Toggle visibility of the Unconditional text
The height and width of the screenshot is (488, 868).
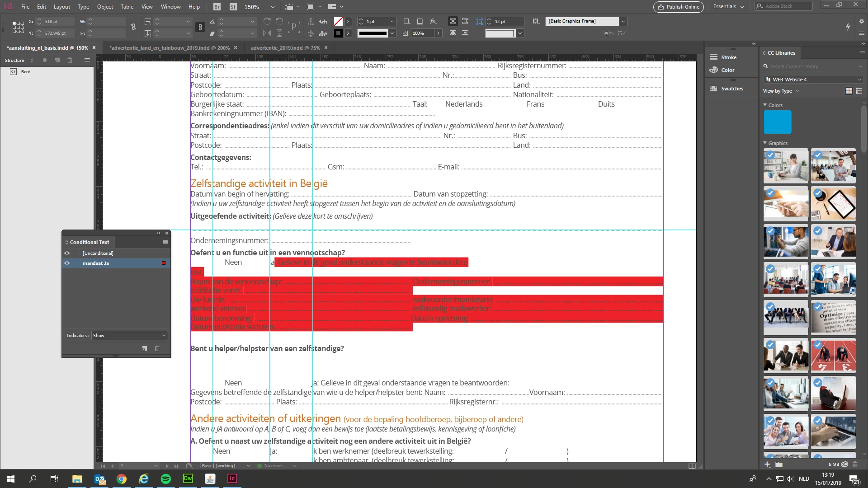(67, 253)
